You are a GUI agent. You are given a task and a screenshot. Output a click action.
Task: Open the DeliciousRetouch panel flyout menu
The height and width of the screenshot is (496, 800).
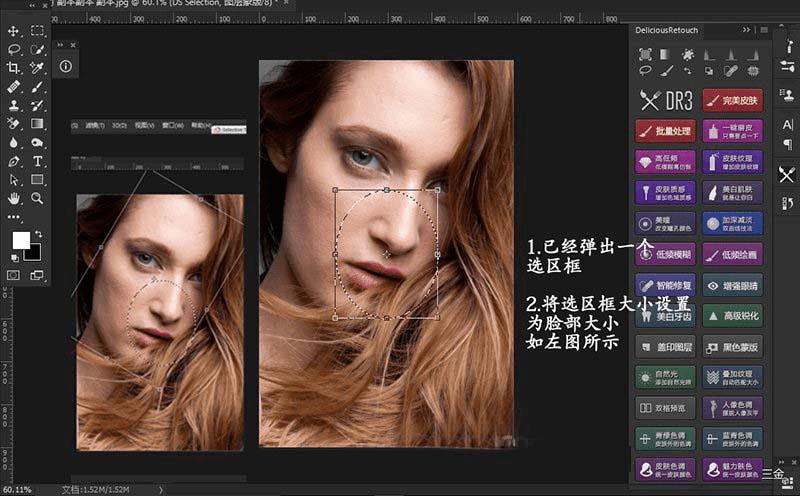click(764, 32)
